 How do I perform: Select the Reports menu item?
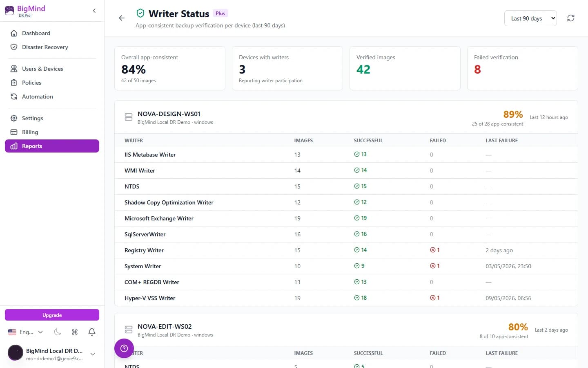(x=52, y=146)
